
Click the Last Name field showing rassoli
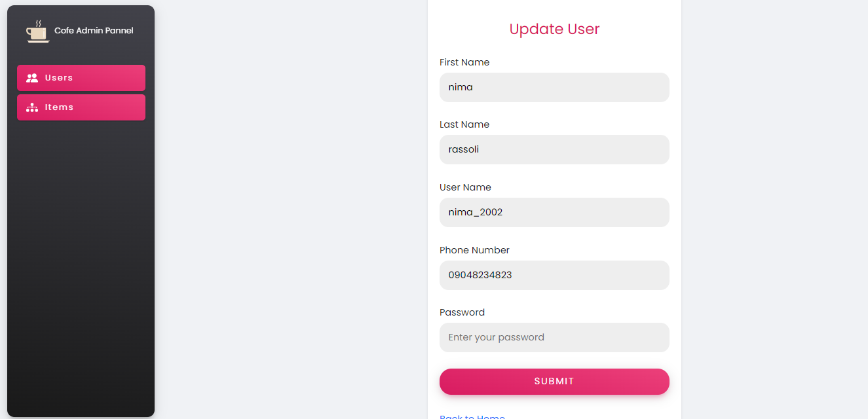[554, 149]
